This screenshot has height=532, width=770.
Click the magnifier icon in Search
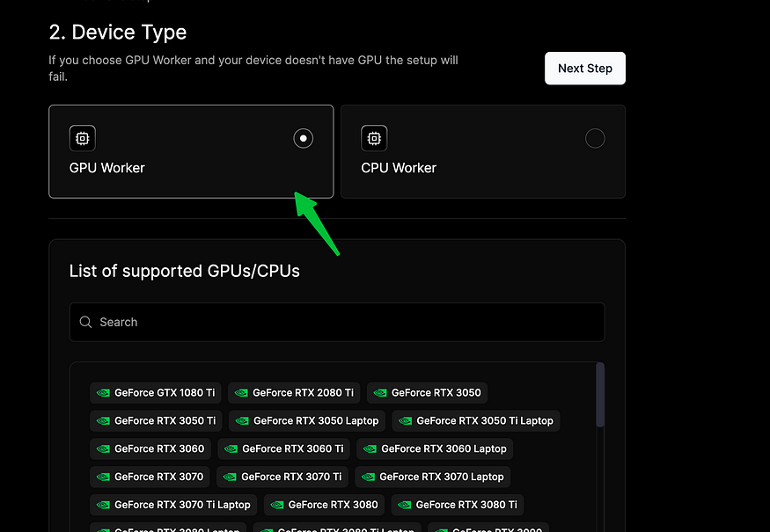click(85, 322)
